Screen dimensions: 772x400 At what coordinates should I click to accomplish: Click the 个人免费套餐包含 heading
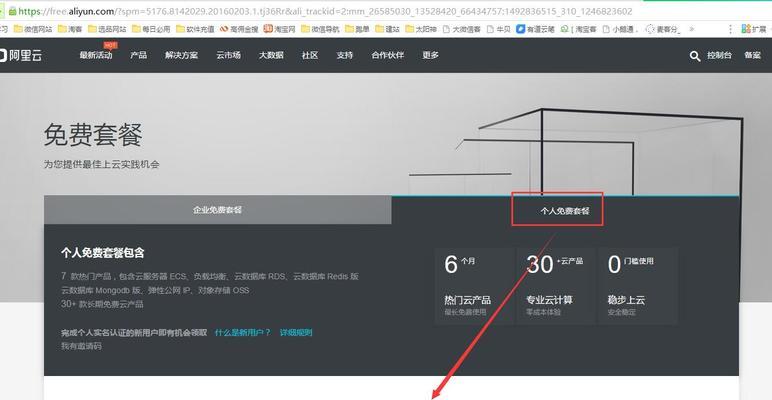pos(102,253)
